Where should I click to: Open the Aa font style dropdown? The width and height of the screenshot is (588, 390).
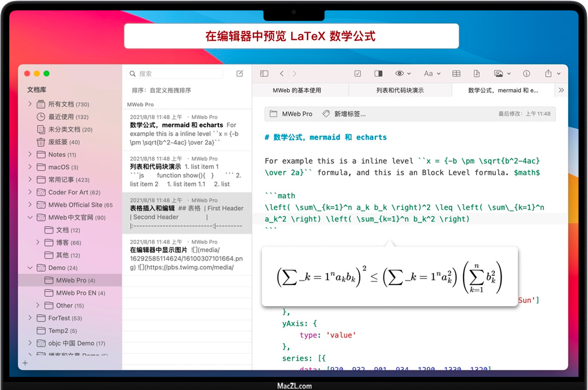coord(431,73)
